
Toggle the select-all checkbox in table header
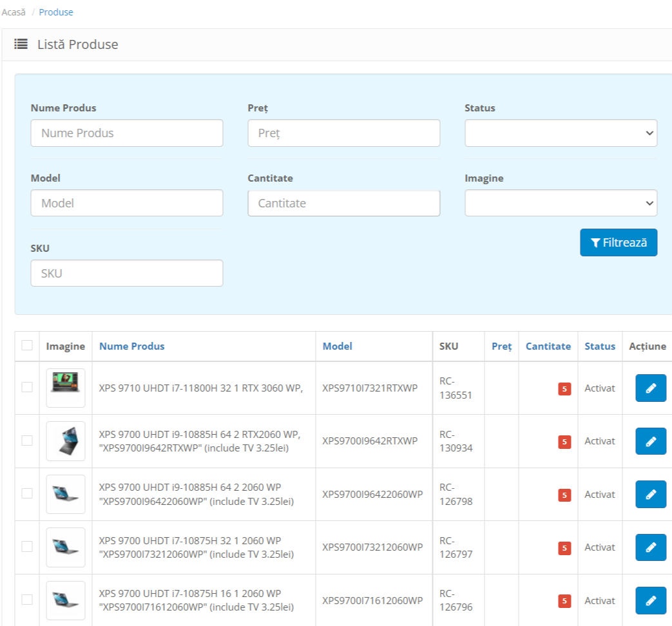(27, 345)
